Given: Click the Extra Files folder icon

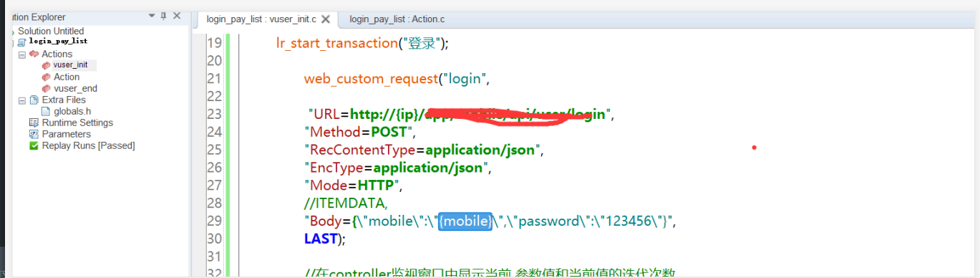Looking at the screenshot, I should pos(34,100).
